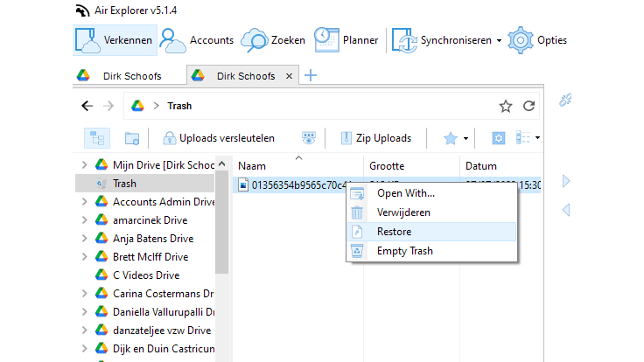Viewport: 644px width, 362px height.
Task: Add Trash folder to favorites star
Action: coord(505,107)
